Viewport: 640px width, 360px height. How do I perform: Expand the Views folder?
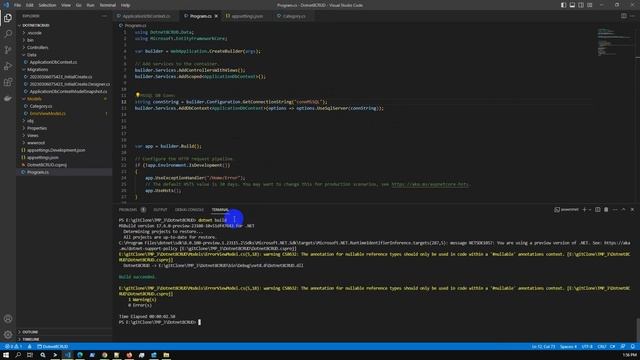point(33,136)
